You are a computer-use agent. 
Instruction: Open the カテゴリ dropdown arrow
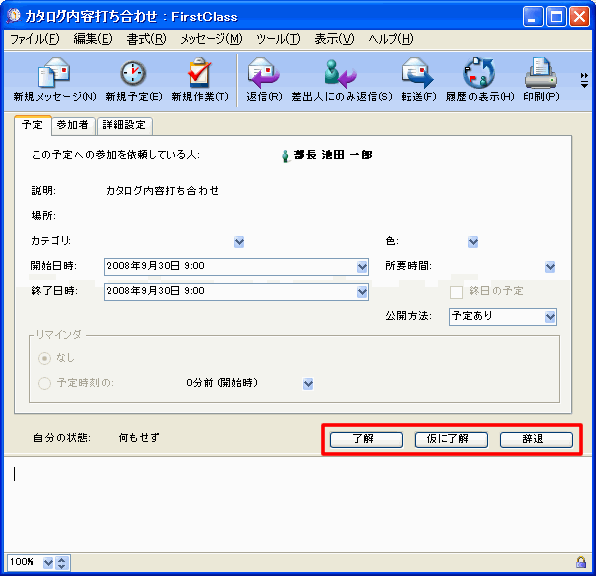click(x=239, y=242)
